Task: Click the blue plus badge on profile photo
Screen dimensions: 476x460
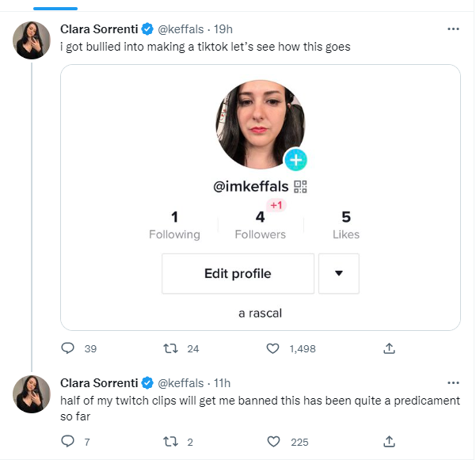Action: [296, 160]
